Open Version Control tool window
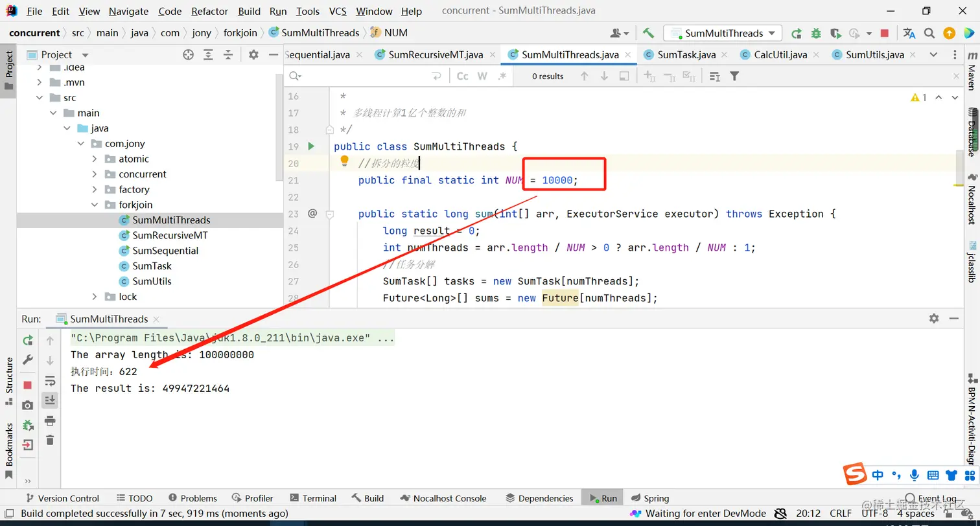The height and width of the screenshot is (526, 980). coord(62,498)
